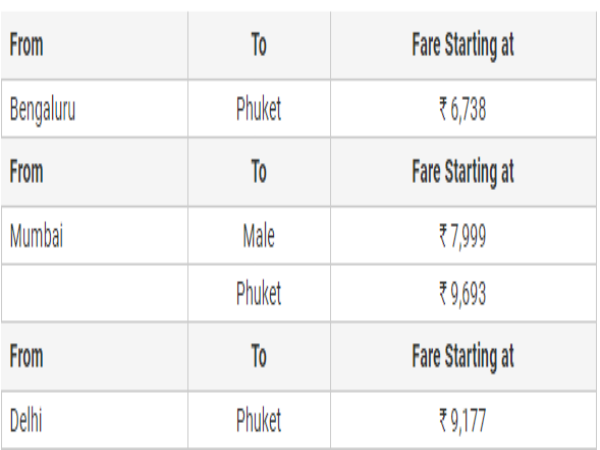The height and width of the screenshot is (450, 600).
Task: Click the To header in the Bengaluru section
Action: (x=258, y=46)
